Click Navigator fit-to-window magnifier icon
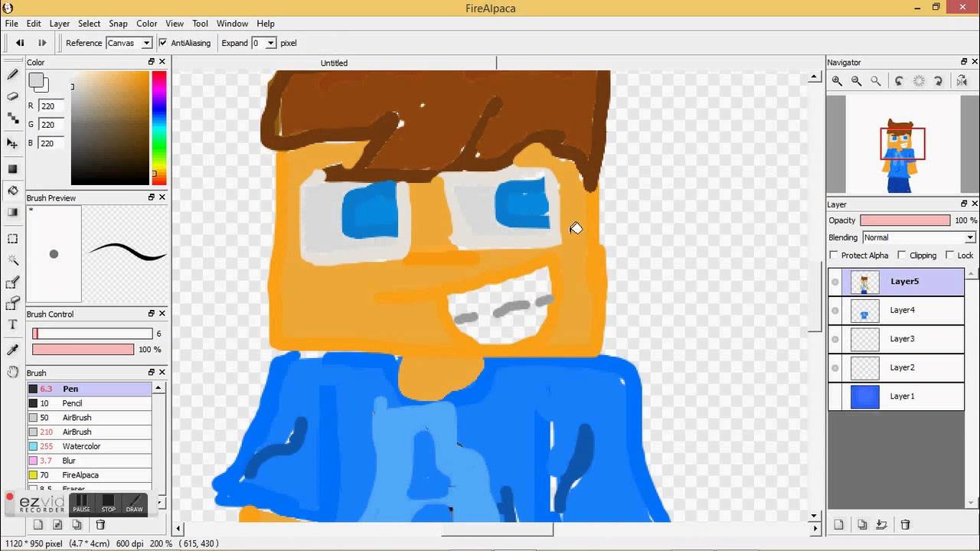The image size is (980, 551). (x=876, y=80)
